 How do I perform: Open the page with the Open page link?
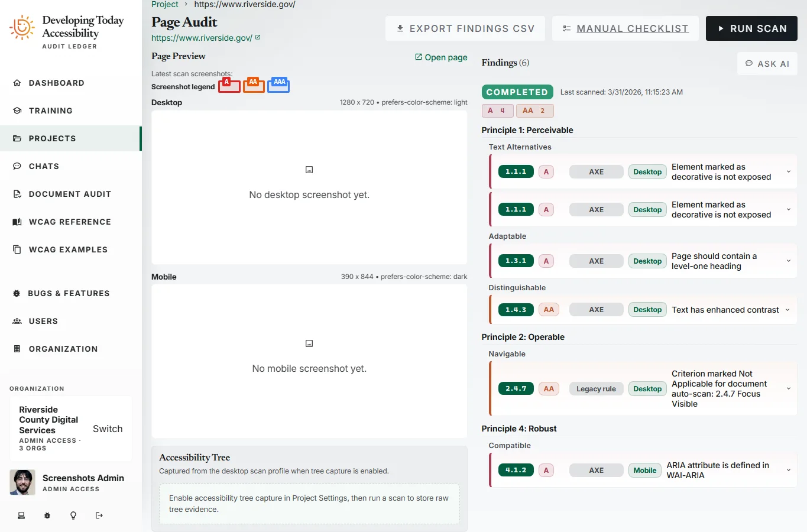pyautogui.click(x=441, y=57)
